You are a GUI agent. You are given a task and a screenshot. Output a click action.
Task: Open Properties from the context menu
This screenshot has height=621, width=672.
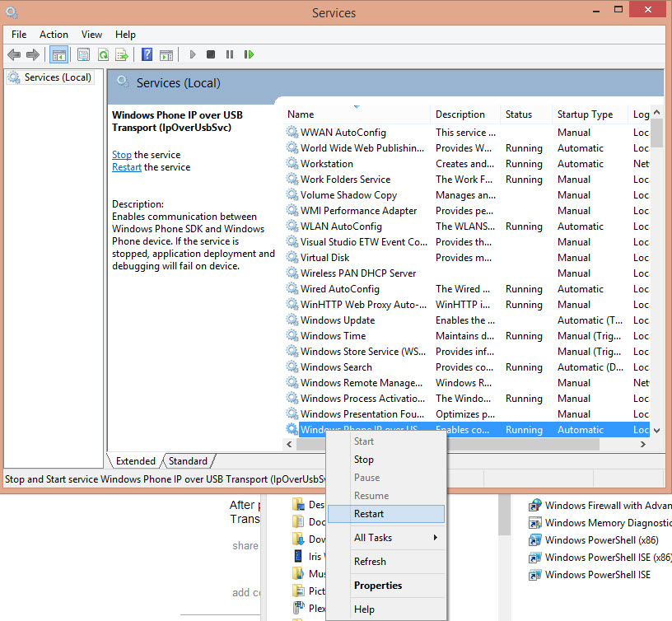(x=386, y=586)
